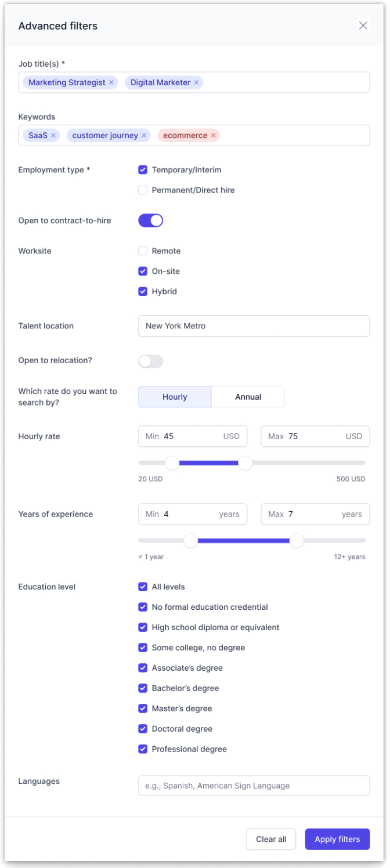Close the Advanced filters dialog
The height and width of the screenshot is (868, 390).
coord(363,26)
